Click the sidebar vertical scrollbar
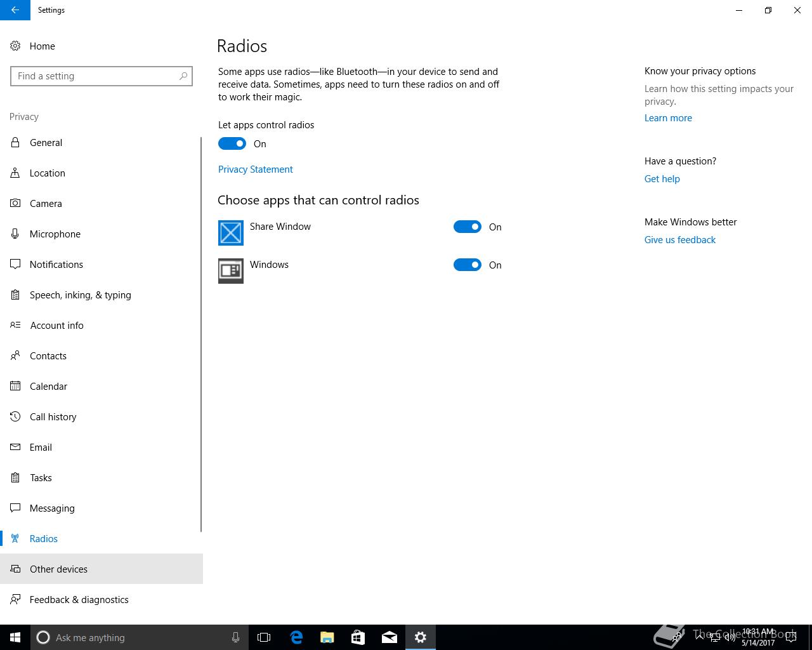Screen dimensions: 812x650 click(x=201, y=335)
